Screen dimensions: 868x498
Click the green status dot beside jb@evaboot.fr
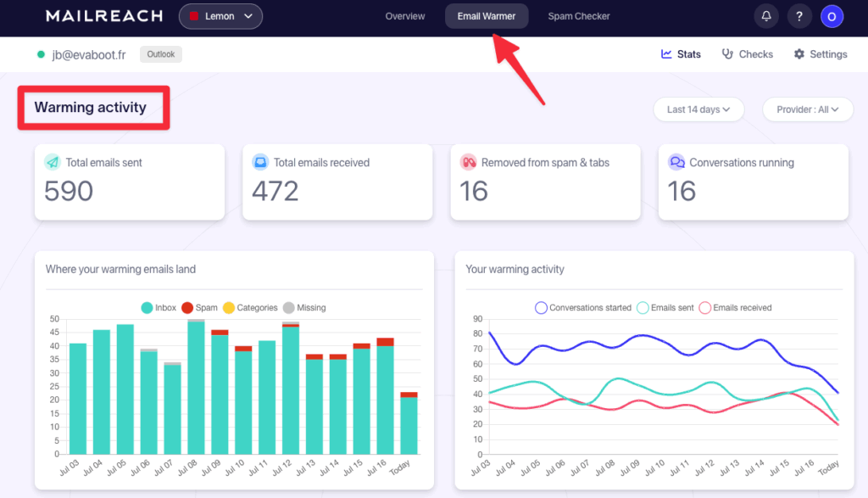(41, 54)
